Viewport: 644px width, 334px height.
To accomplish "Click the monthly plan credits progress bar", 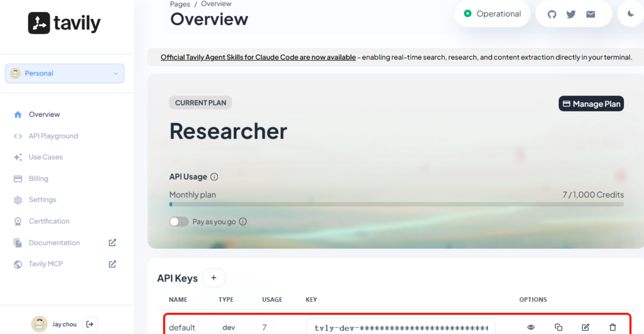I will (396, 204).
